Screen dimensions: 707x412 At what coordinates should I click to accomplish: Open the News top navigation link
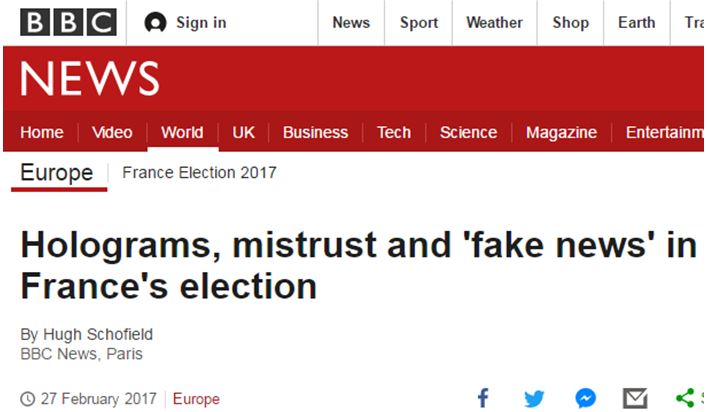tap(351, 22)
